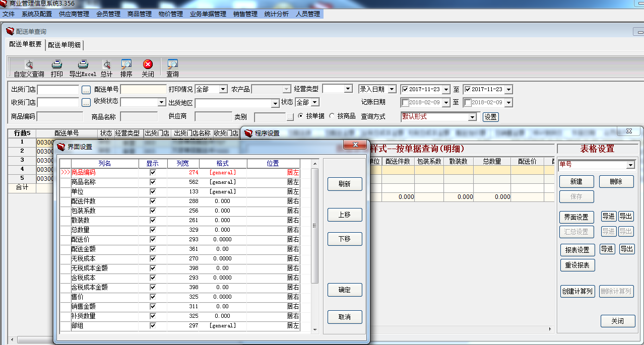The image size is (644, 345).
Task: Toggle the 录入日期 start date checkbox
Action: (x=405, y=90)
